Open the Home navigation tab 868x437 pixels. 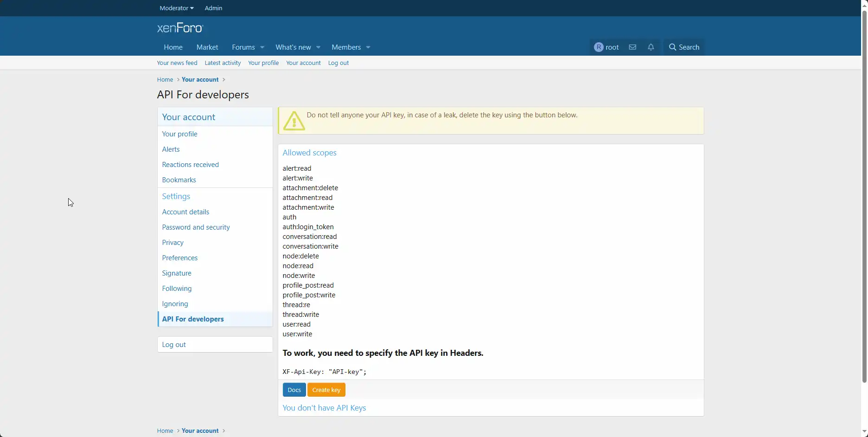coord(173,47)
